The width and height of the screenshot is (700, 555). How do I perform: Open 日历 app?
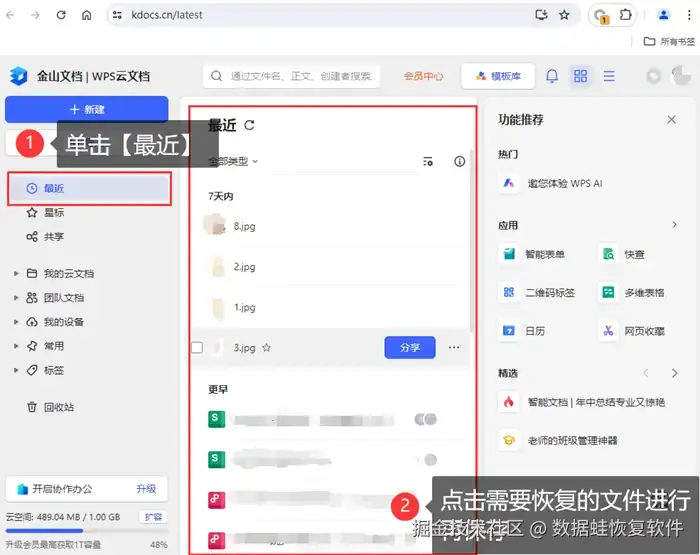tap(522, 331)
